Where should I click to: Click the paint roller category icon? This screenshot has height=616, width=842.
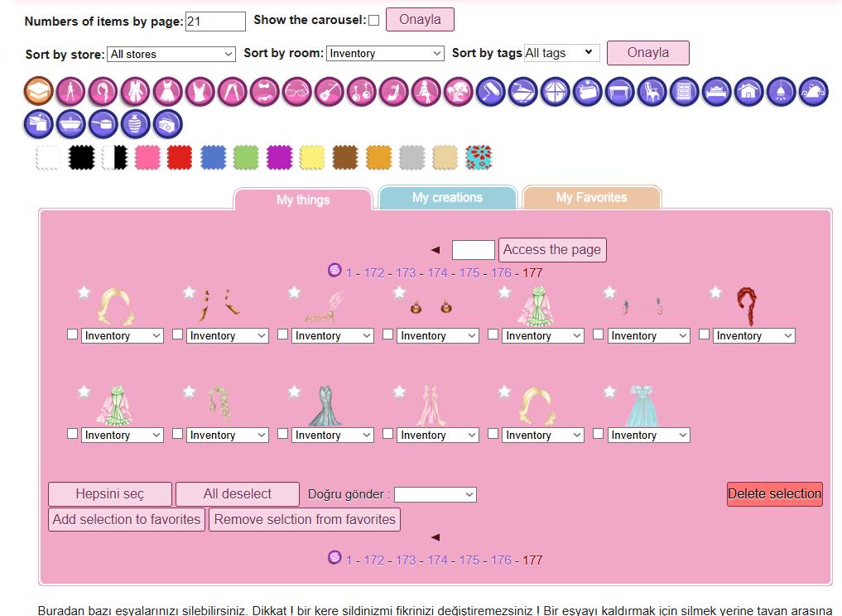(491, 91)
